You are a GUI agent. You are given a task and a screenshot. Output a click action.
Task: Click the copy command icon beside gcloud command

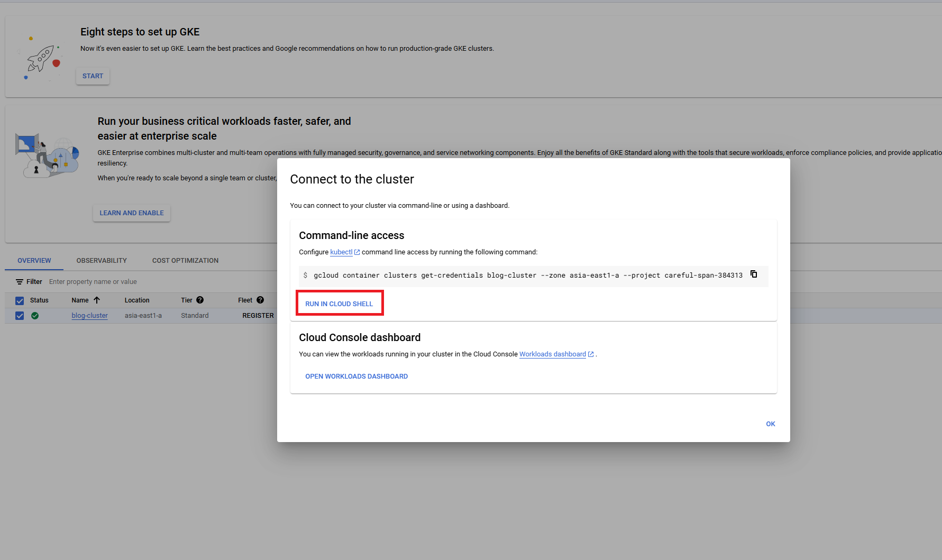click(753, 274)
